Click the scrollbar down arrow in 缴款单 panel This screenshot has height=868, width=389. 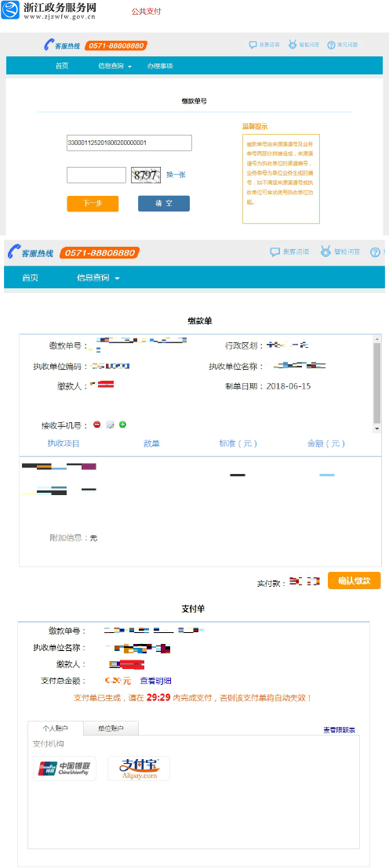[376, 429]
